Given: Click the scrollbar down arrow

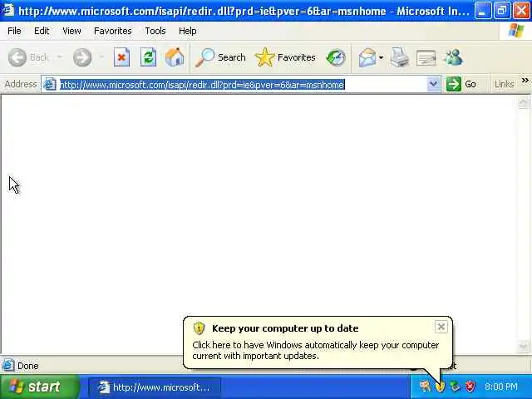Looking at the screenshot, I should 523,346.
